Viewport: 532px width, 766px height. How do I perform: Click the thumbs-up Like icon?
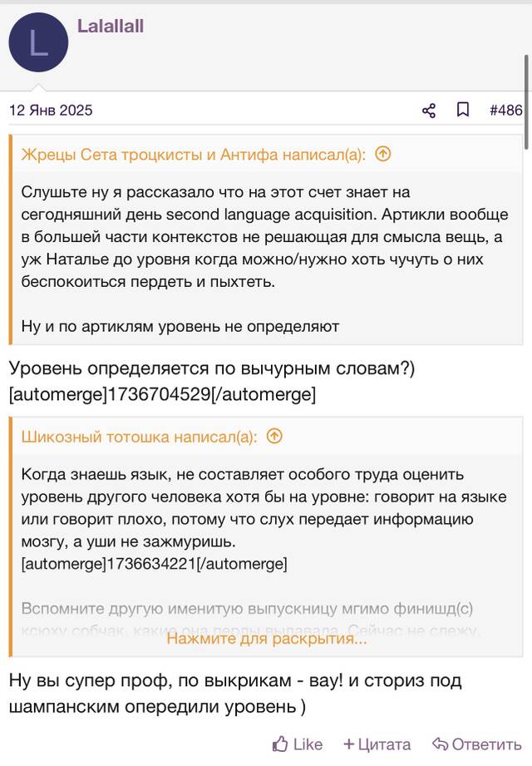(280, 744)
